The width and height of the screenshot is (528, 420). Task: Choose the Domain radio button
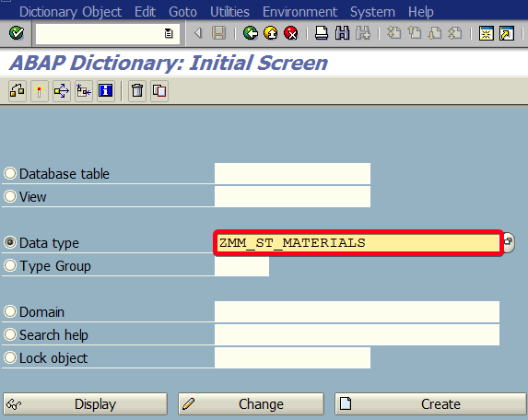click(x=10, y=311)
